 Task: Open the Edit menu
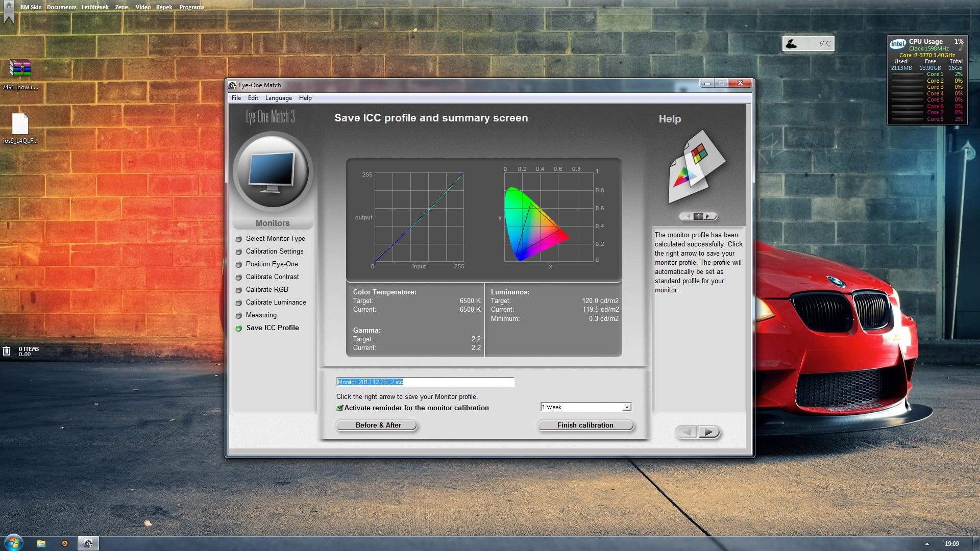coord(253,98)
